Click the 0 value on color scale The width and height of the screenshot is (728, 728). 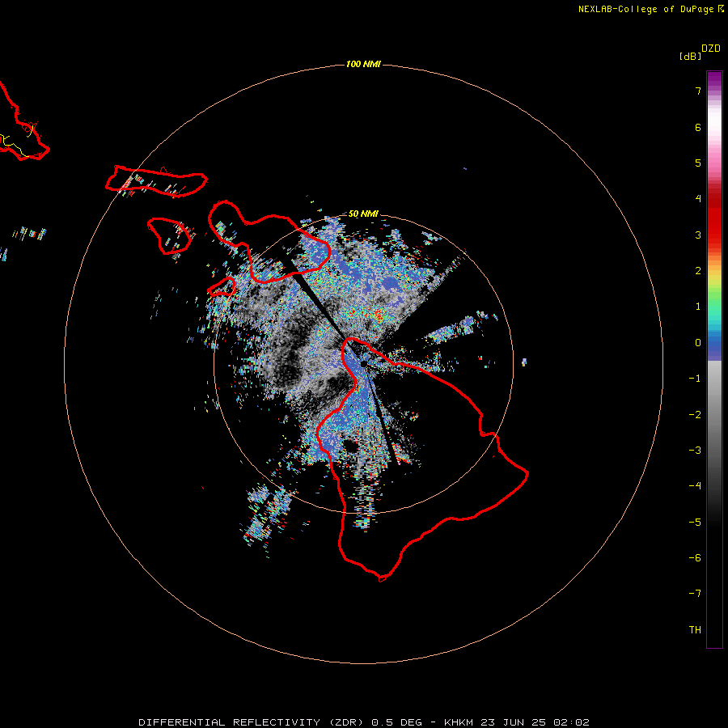698,343
